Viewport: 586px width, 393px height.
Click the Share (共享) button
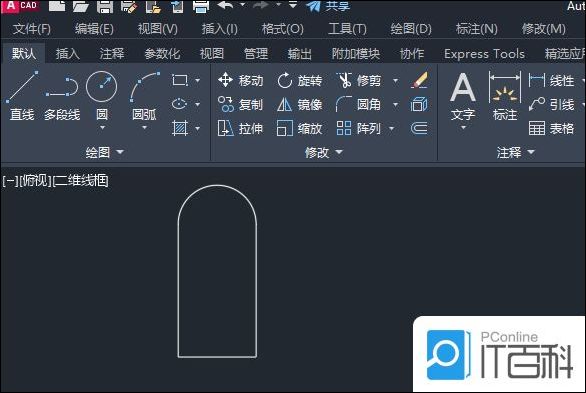328,6
